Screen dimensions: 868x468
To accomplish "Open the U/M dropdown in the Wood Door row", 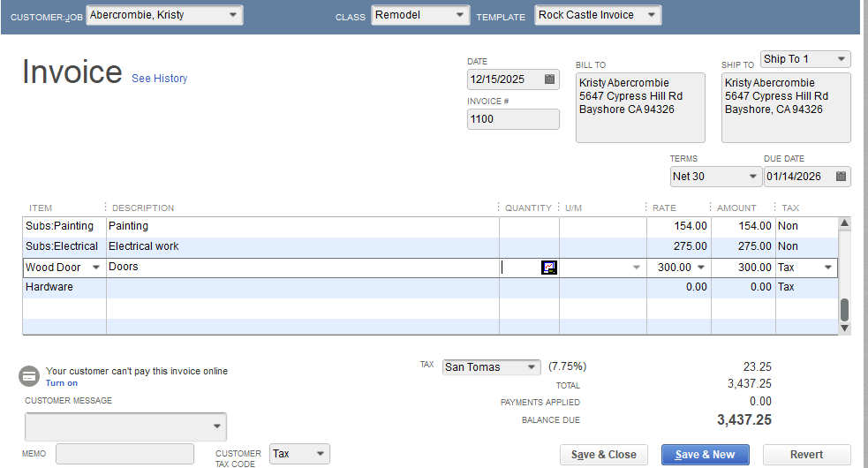I will [x=636, y=268].
